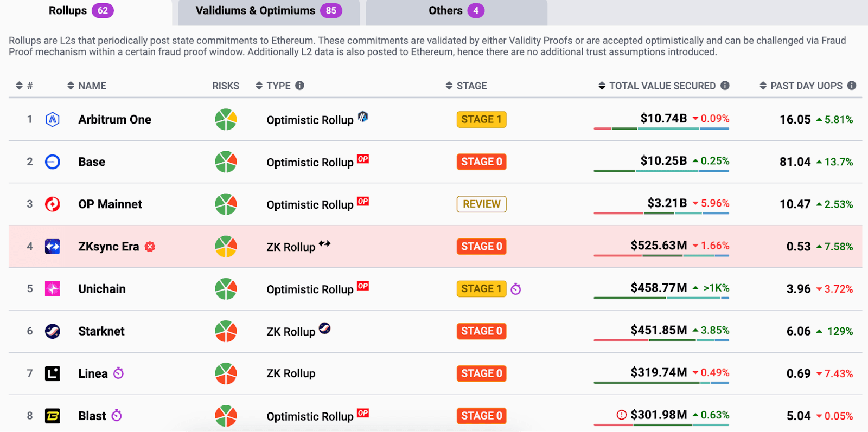This screenshot has height=432, width=868.
Task: Click ZKsync Era STAGE 0 badge
Action: pos(481,246)
